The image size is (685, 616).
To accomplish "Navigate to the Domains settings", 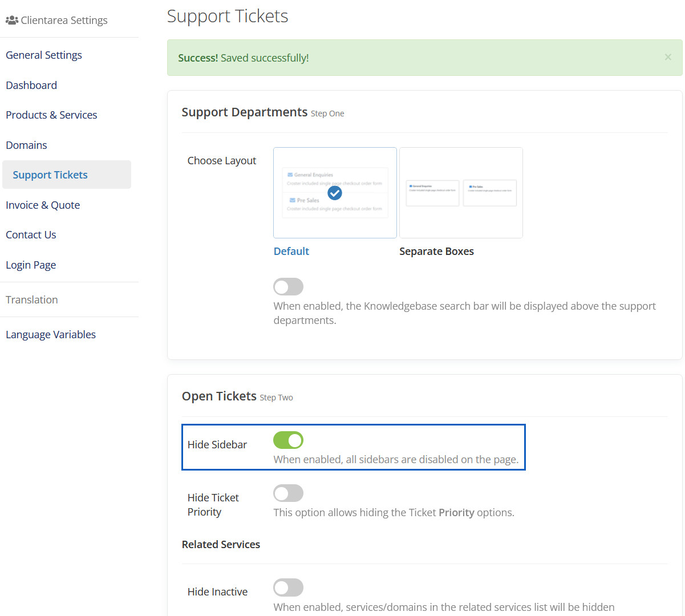I will click(26, 145).
